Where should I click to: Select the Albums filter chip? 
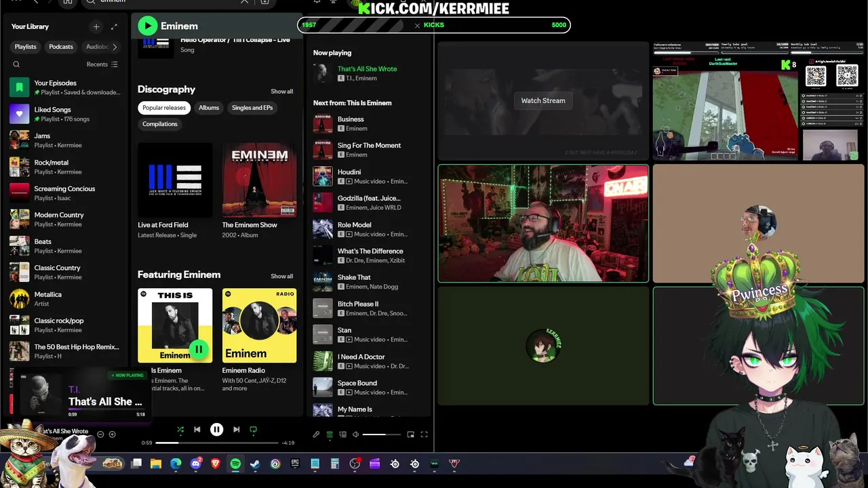pyautogui.click(x=209, y=108)
